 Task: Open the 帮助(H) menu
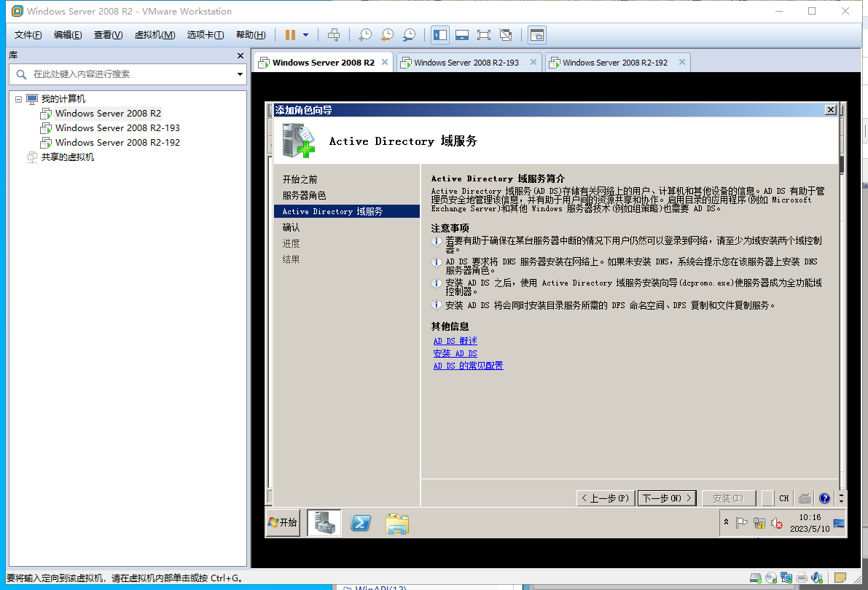[x=251, y=35]
